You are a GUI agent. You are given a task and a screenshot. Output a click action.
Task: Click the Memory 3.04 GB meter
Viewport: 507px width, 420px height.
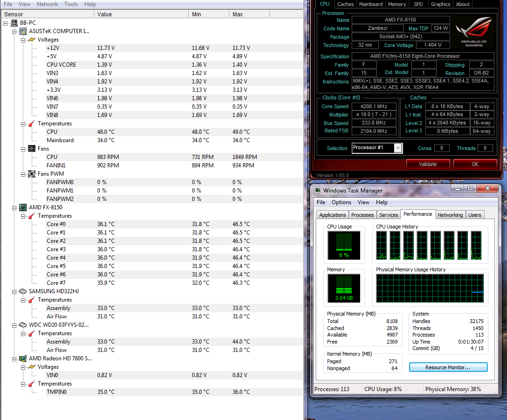click(x=344, y=288)
